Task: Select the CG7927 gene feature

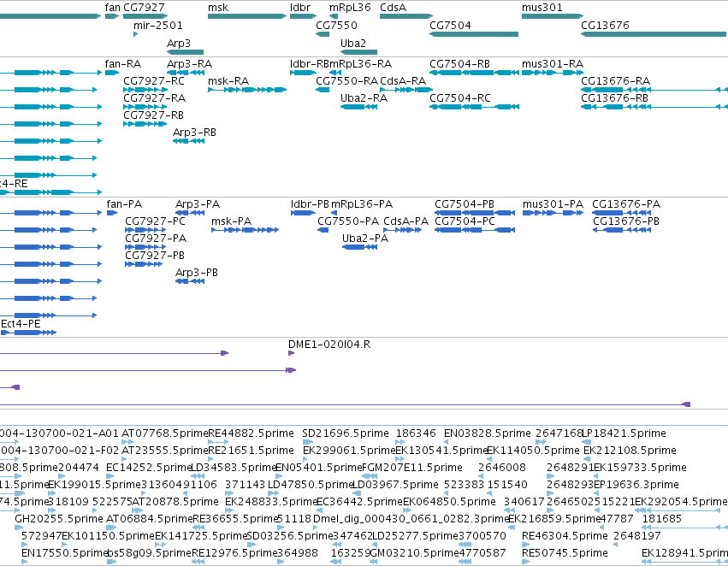Action: click(145, 16)
